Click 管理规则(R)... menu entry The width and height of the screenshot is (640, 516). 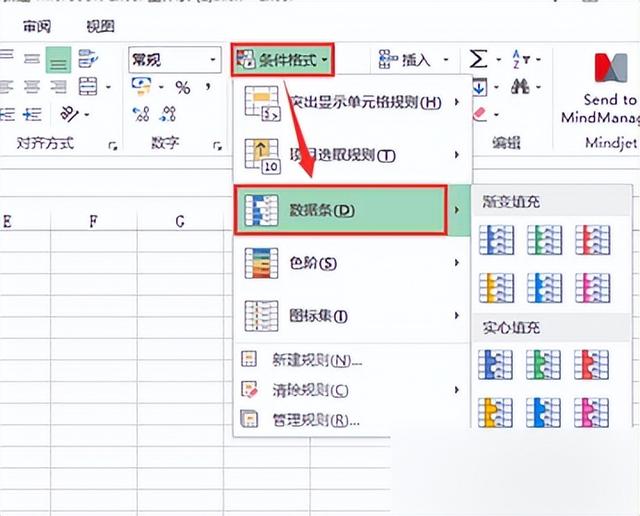pos(353,420)
